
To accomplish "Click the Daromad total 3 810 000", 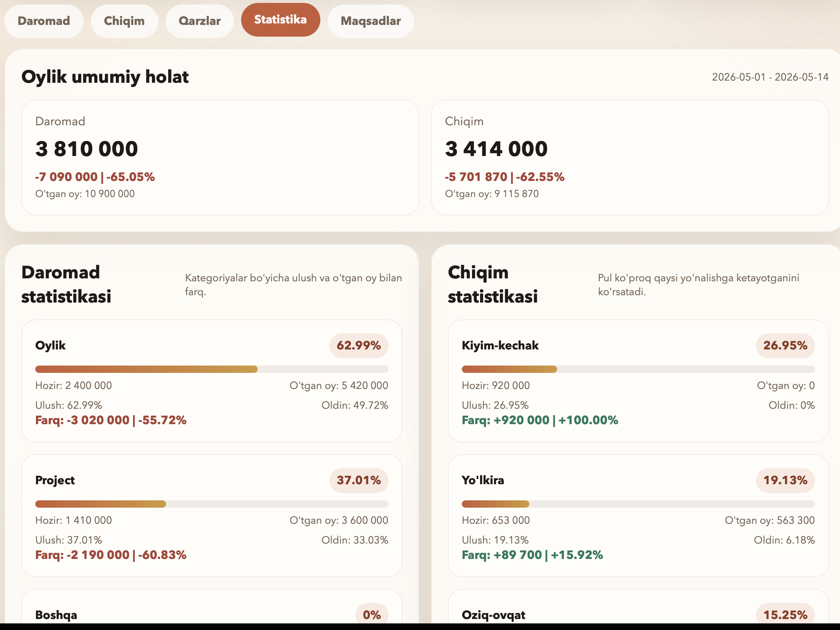I will click(x=86, y=148).
